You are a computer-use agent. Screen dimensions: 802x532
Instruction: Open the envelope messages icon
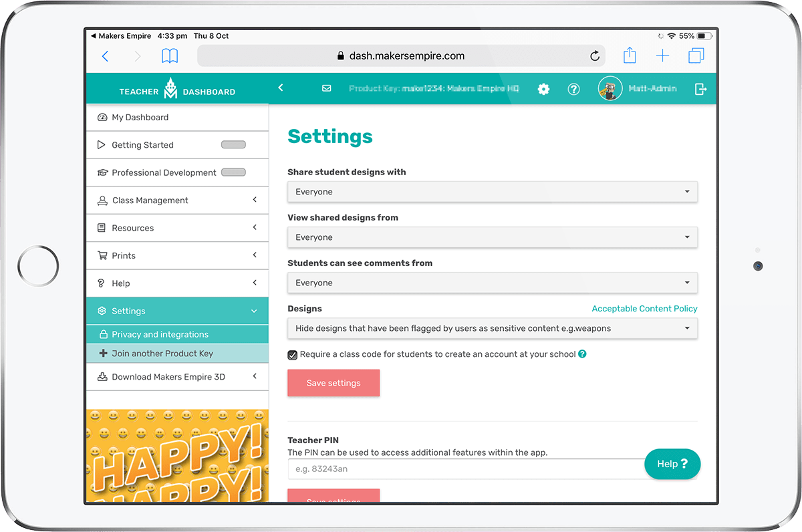coord(326,88)
